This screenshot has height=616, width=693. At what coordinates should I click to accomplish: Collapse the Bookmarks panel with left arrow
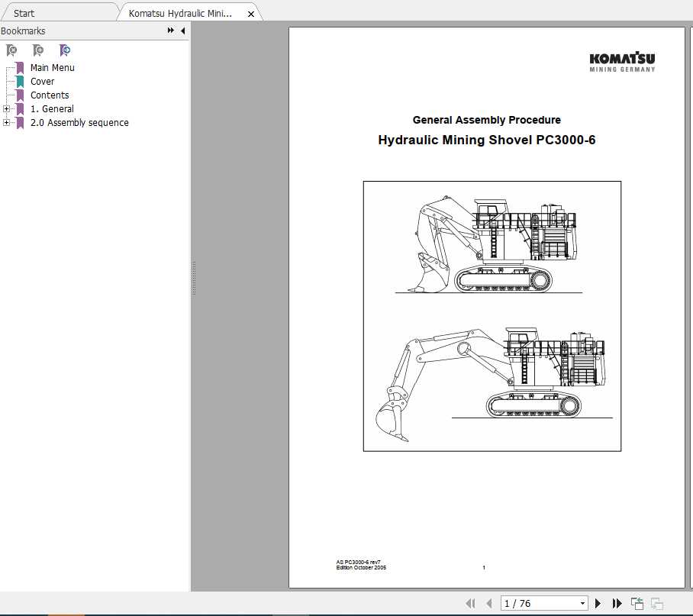click(182, 31)
